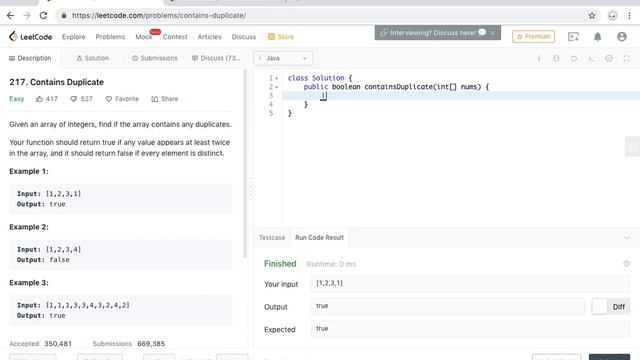The image size is (640, 360).
Task: Click the Share button
Action: (165, 99)
